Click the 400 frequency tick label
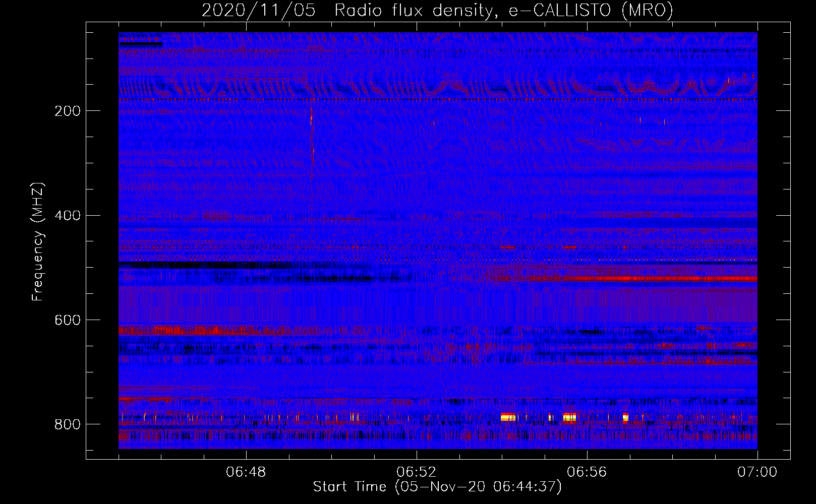The height and width of the screenshot is (504, 816). coord(68,216)
